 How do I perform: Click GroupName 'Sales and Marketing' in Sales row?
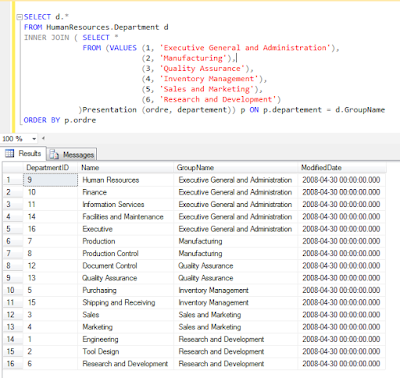(x=236, y=315)
